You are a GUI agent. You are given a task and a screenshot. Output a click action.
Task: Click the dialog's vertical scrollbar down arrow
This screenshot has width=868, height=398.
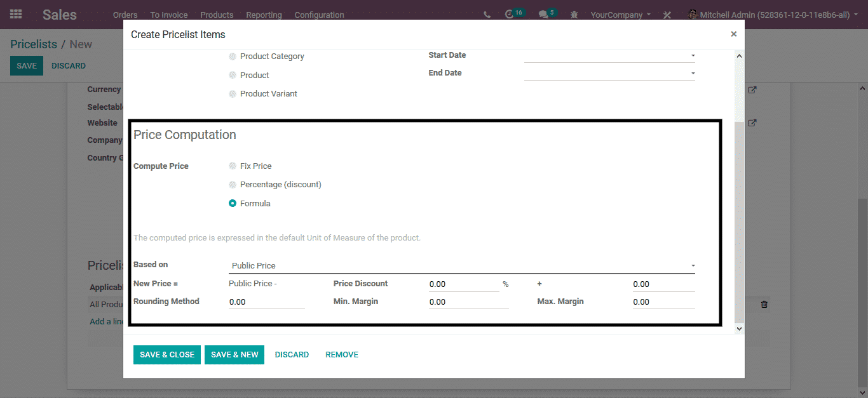[738, 329]
